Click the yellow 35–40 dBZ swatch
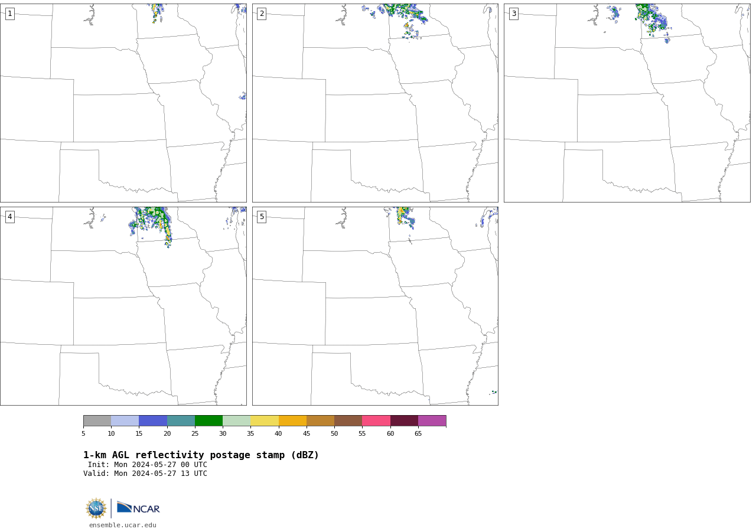The image size is (756, 532). 265,421
